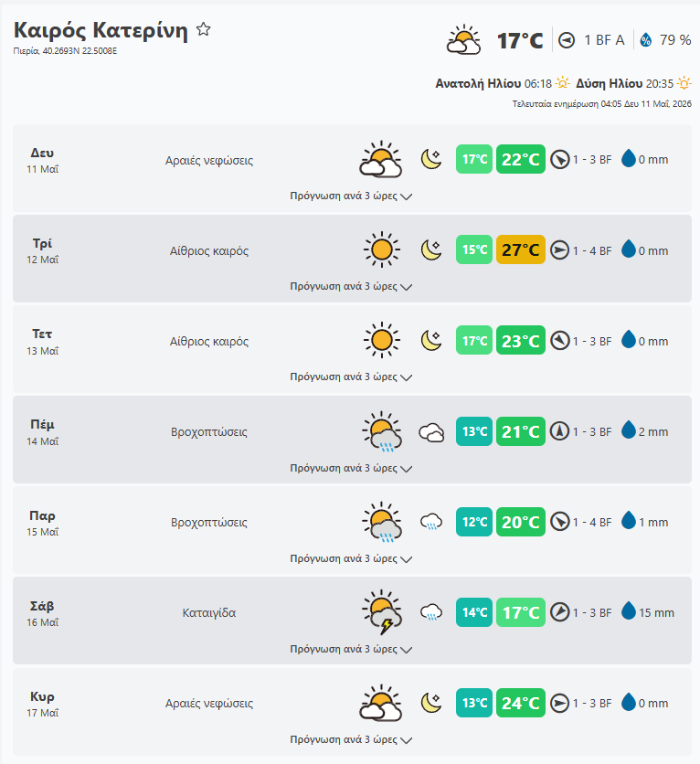Expand Saturday 16 Μαΐ 3-hour forecast
Image resolution: width=700 pixels, height=764 pixels.
[x=351, y=649]
